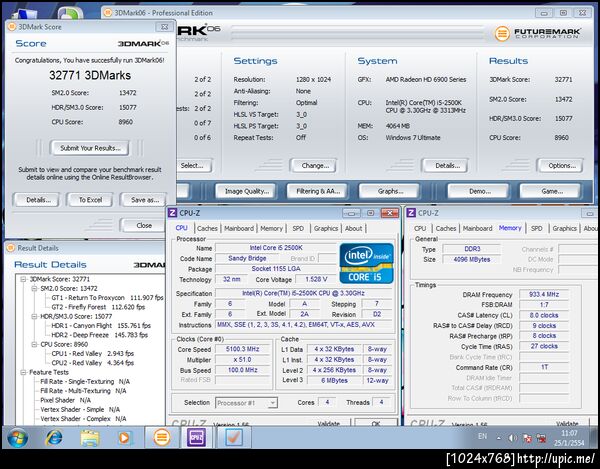
Task: Open Image Quality settings in 3DMark06
Action: [x=246, y=191]
